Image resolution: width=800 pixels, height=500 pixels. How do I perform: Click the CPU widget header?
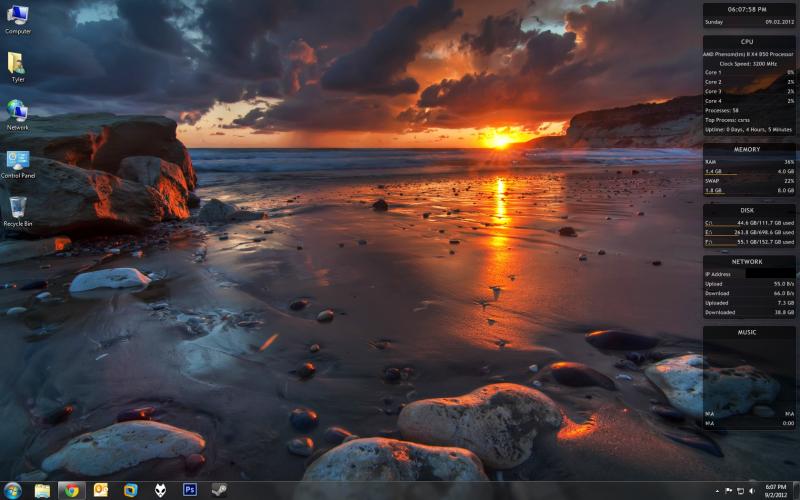click(747, 42)
